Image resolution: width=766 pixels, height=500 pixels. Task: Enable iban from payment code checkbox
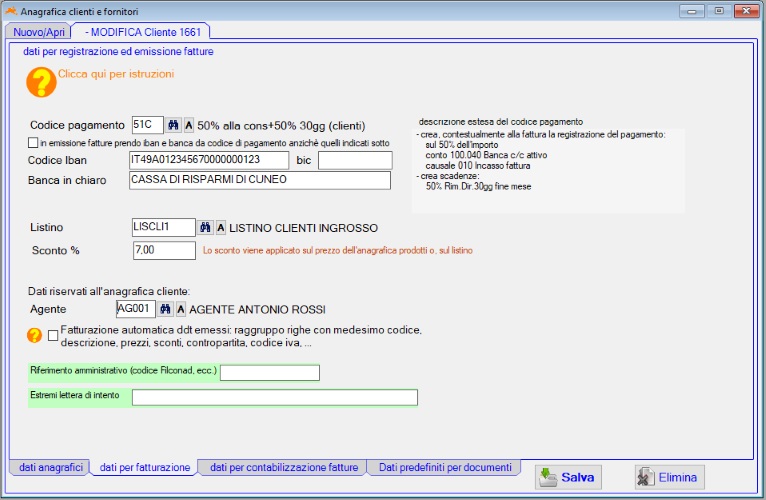(33, 143)
